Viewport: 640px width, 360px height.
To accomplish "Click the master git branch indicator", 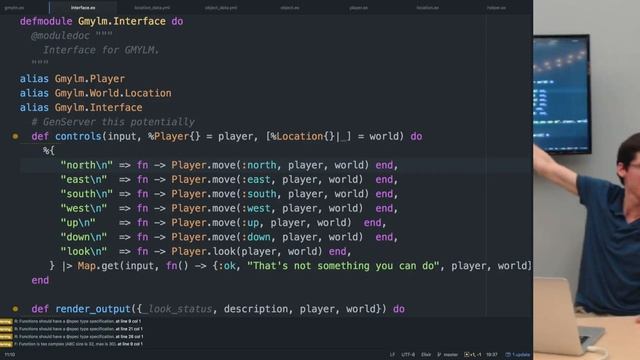I will (448, 355).
